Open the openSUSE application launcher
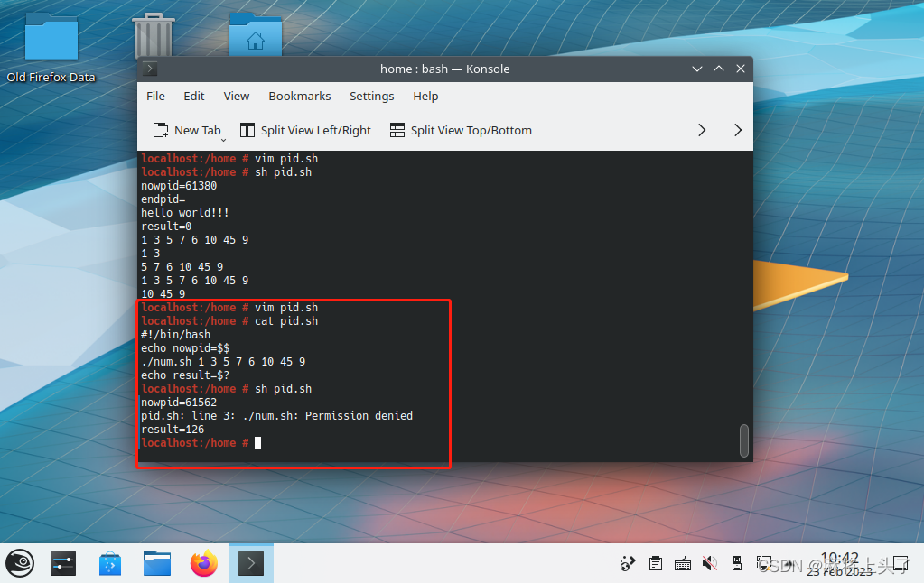 point(19,563)
